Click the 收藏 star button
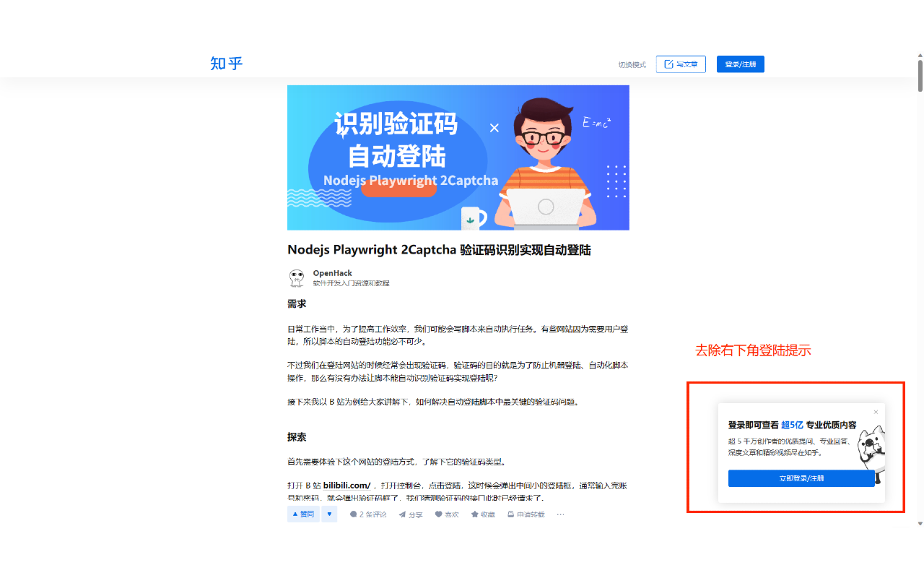The width and height of the screenshot is (924, 578). 483,514
